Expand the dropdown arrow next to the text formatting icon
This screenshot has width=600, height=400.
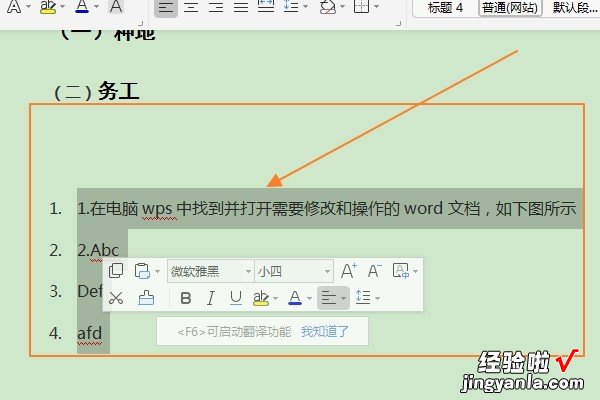416,271
